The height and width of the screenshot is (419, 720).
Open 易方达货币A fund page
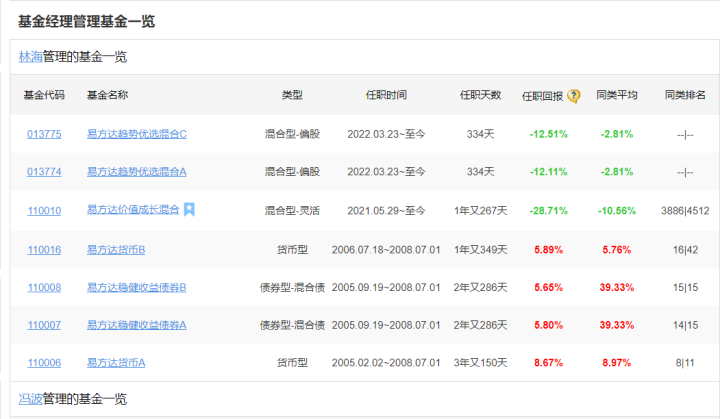[116, 363]
